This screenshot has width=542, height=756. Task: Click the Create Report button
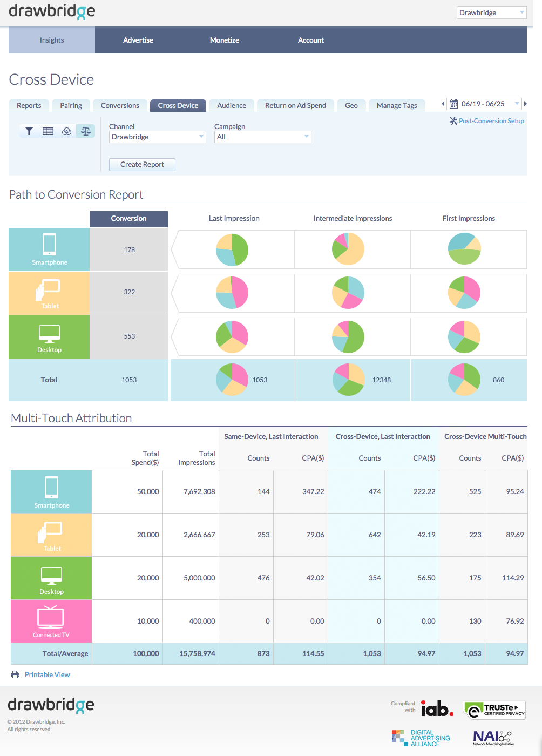tap(142, 165)
